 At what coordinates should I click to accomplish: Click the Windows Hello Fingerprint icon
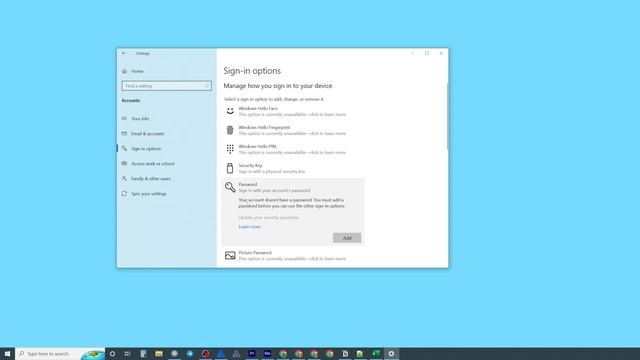coord(230,130)
